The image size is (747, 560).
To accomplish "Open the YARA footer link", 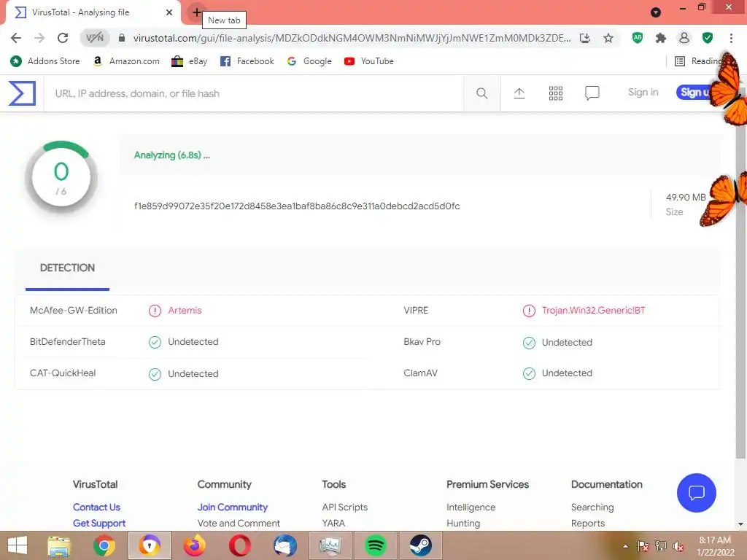I will [x=333, y=523].
